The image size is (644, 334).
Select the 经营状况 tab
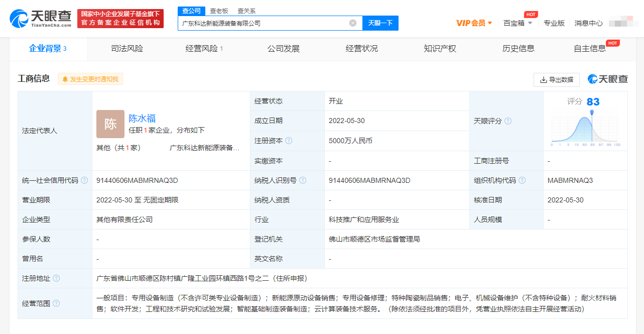[x=362, y=49]
